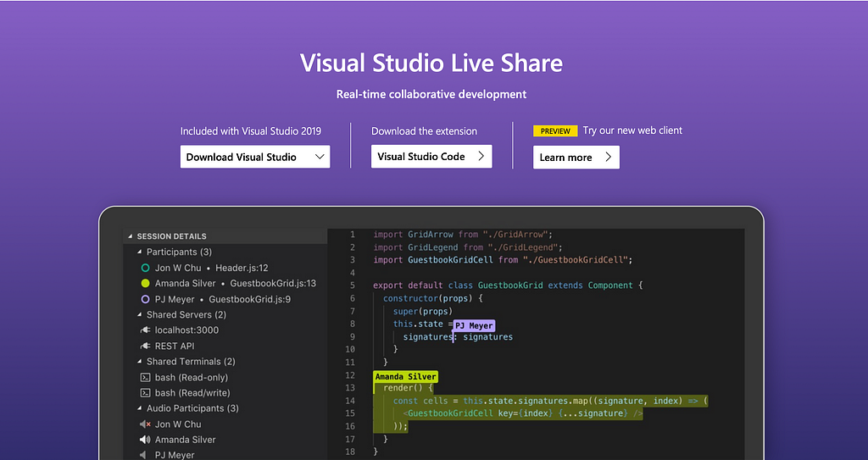The width and height of the screenshot is (868, 460).
Task: Click "Included with Visual Studio 2019" text
Action: (251, 131)
